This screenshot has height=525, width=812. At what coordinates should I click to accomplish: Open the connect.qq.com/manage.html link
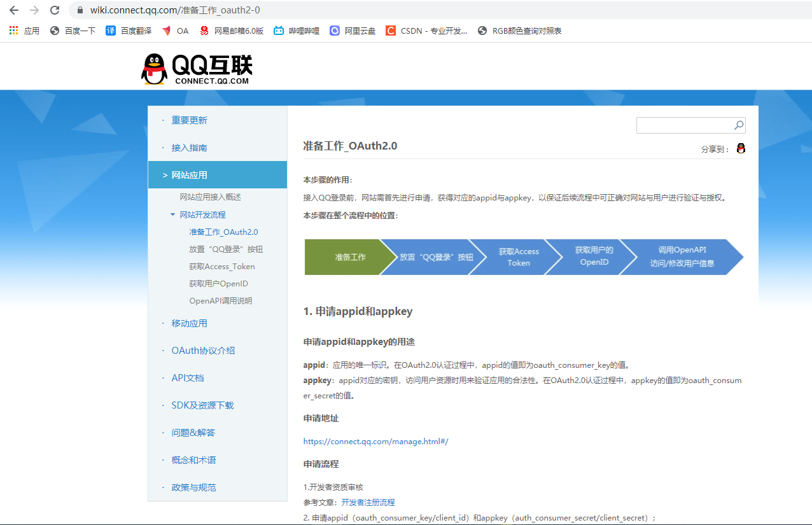click(375, 440)
